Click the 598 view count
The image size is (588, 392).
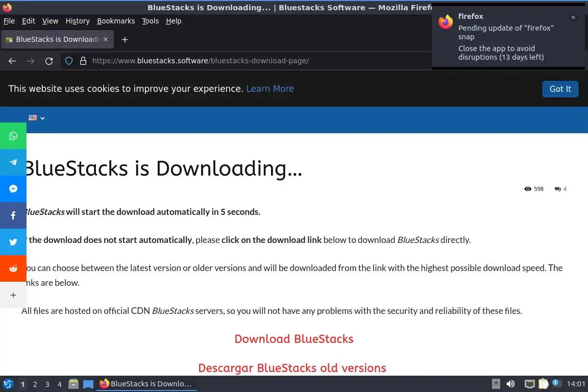click(x=538, y=189)
